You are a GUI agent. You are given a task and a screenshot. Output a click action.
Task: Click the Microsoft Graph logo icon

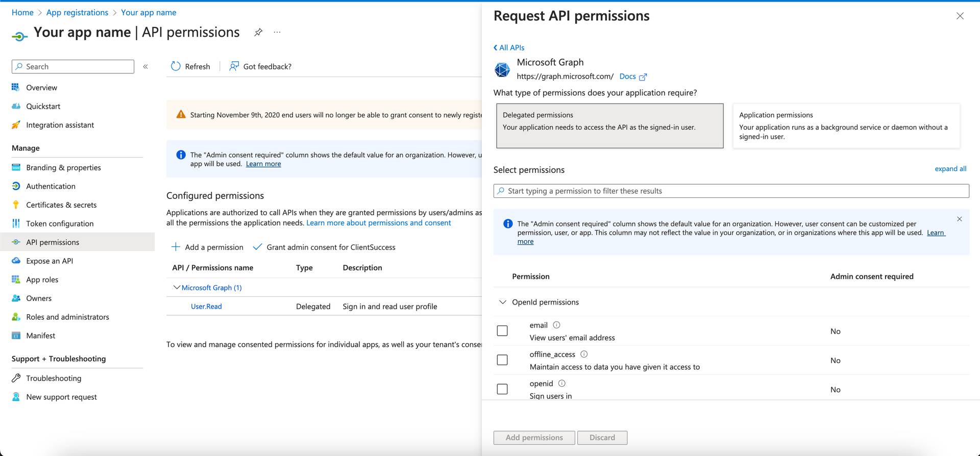coord(502,69)
